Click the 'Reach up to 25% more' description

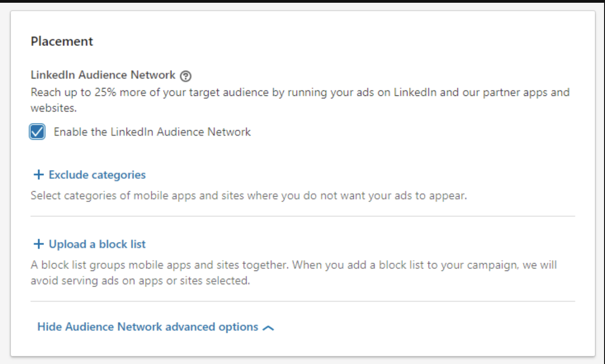[x=300, y=100]
